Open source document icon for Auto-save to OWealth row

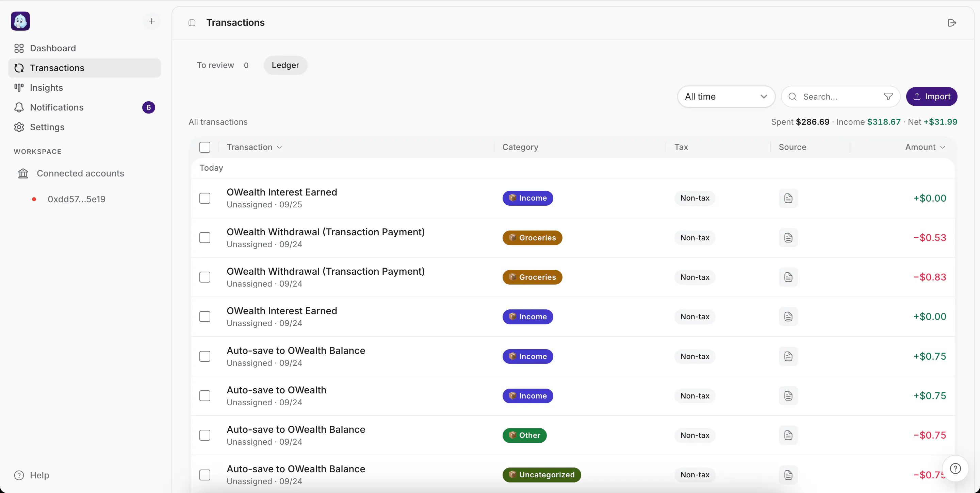tap(788, 396)
